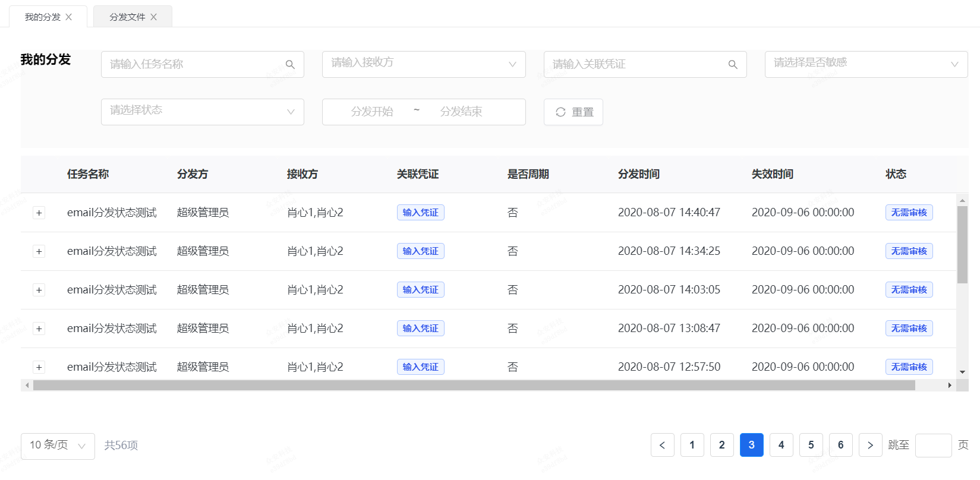980x480 pixels.
Task: Expand row with 分发时间 14:34:25
Action: [x=39, y=251]
